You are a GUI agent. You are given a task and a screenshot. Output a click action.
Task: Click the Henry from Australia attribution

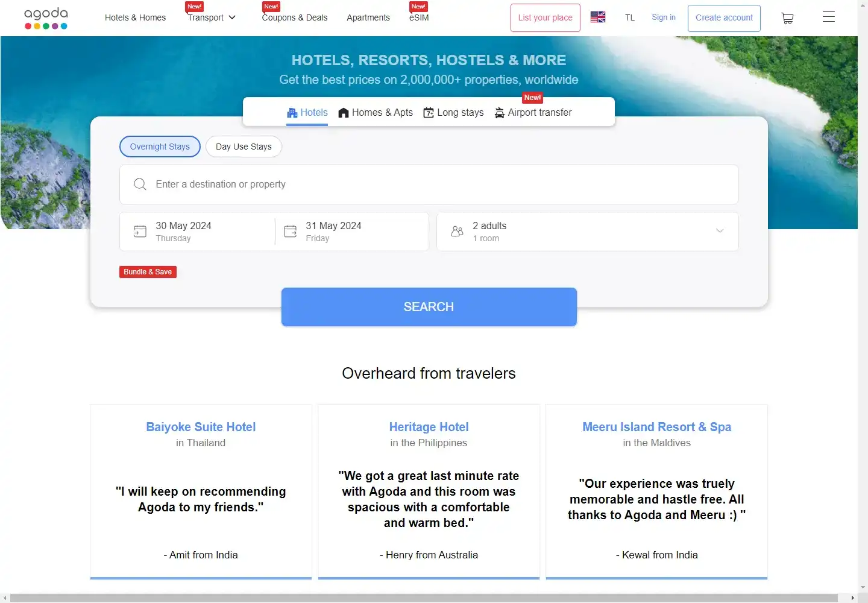click(x=429, y=555)
